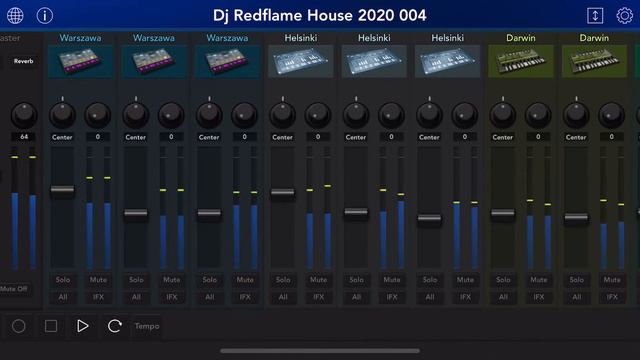Click All on the first Darwin channel
The image size is (640, 360).
click(503, 297)
